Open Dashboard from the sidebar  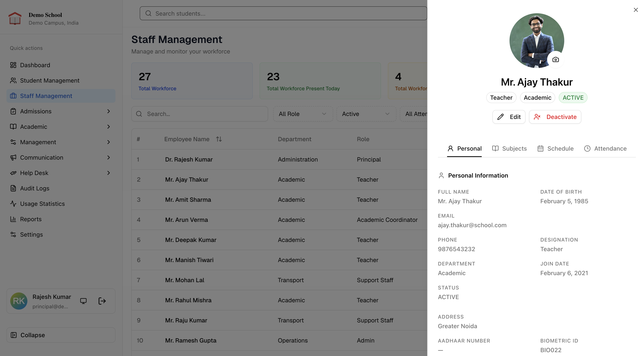click(35, 65)
